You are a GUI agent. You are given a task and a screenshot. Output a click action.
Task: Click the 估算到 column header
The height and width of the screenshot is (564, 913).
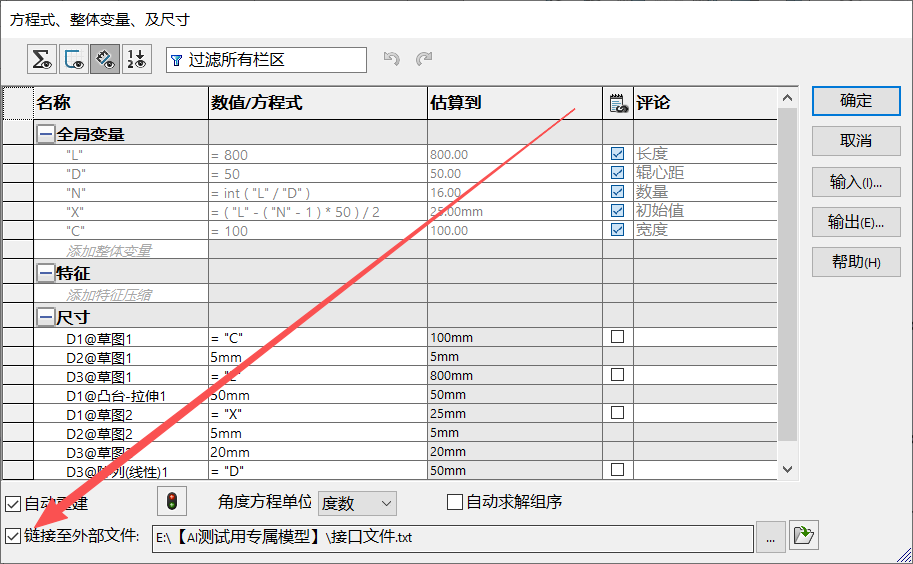point(515,103)
